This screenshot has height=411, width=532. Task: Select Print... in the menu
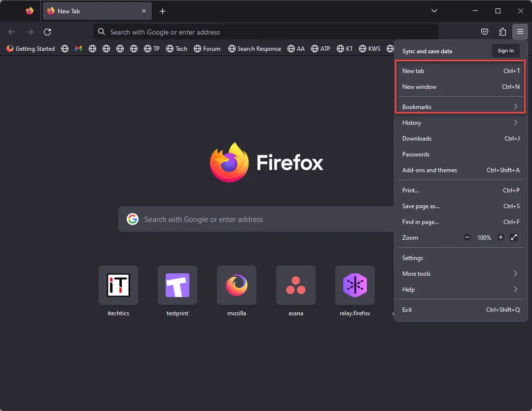pos(461,190)
